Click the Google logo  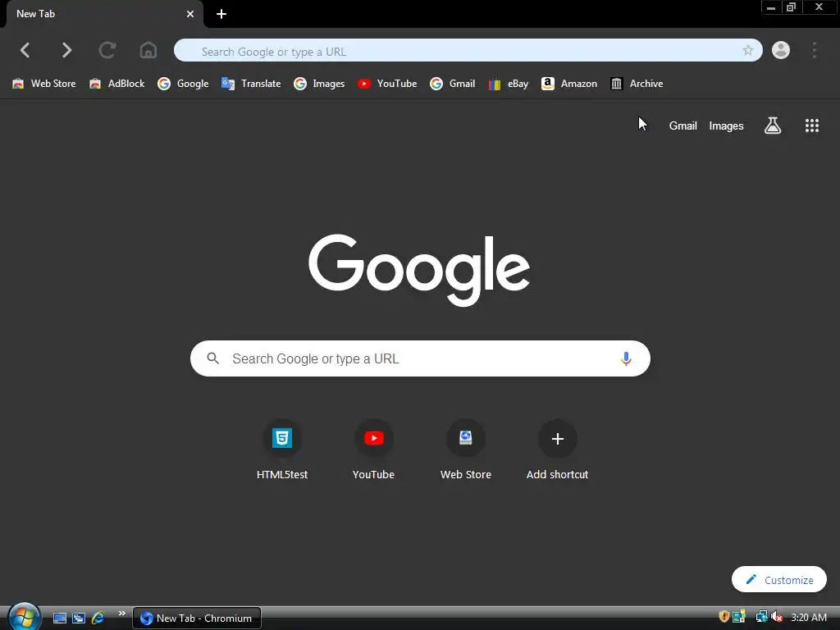click(419, 270)
